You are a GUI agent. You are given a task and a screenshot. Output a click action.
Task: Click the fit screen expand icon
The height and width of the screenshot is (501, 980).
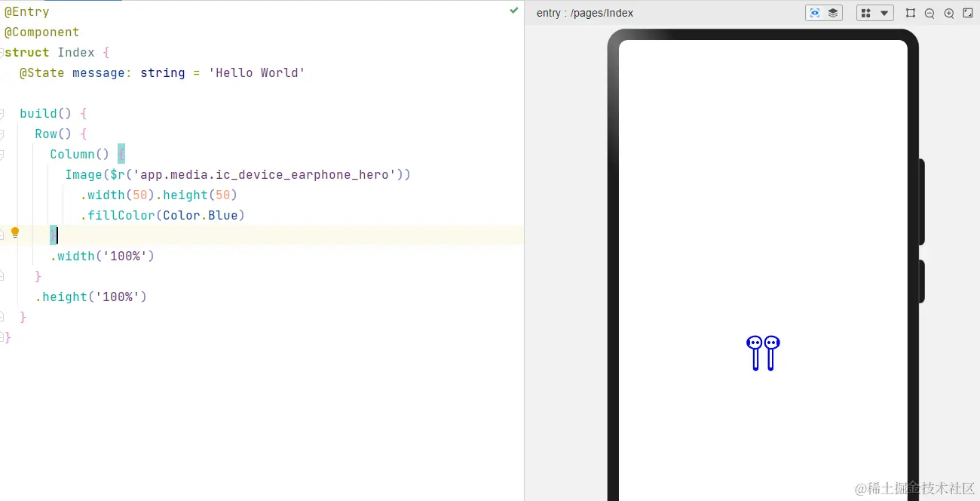click(x=968, y=13)
